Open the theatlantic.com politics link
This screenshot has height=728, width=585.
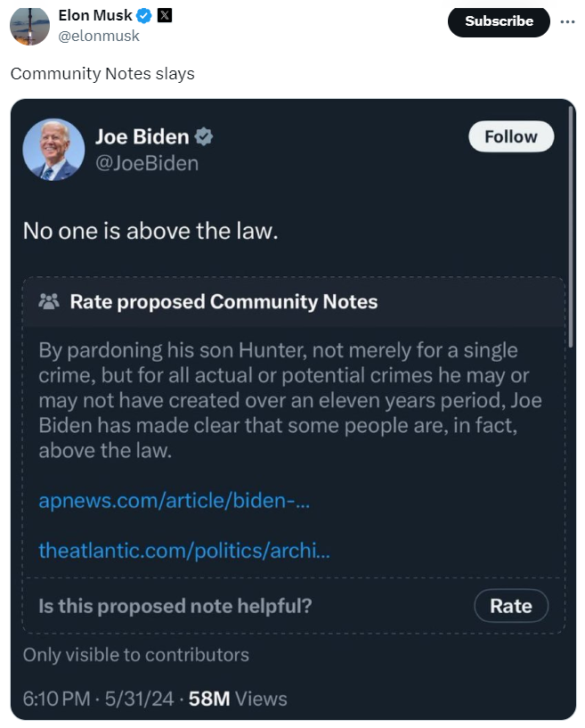tap(184, 551)
